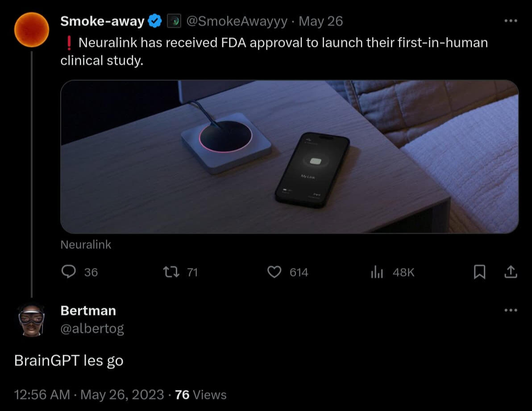Retweet the Neuralink FDA approval post
The image size is (532, 411).
coord(168,272)
